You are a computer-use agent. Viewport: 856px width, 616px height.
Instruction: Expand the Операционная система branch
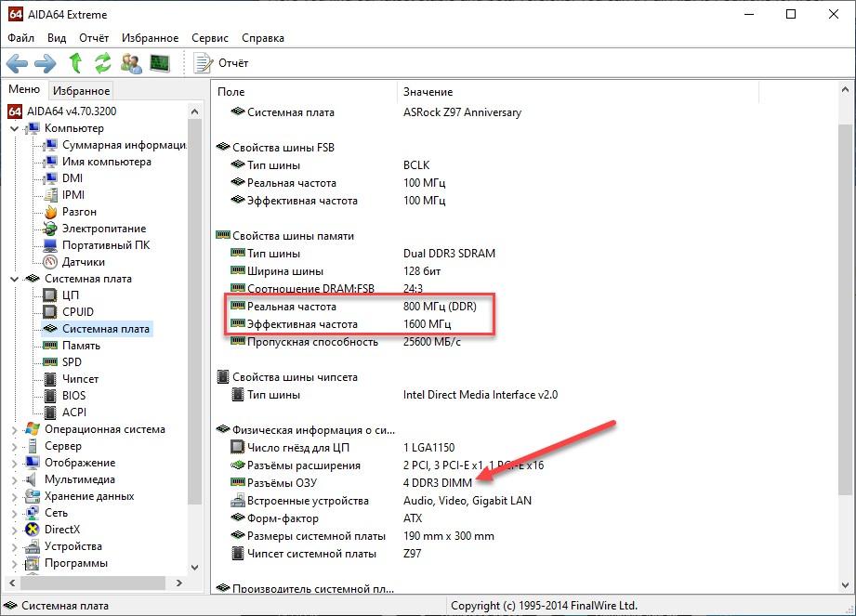(14, 430)
